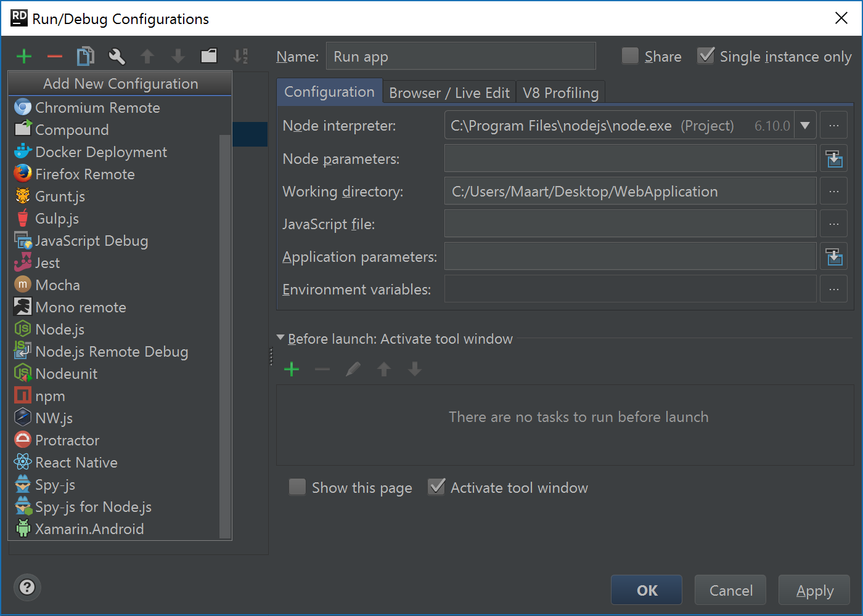Open help with the question mark button
The height and width of the screenshot is (616, 863).
click(27, 587)
